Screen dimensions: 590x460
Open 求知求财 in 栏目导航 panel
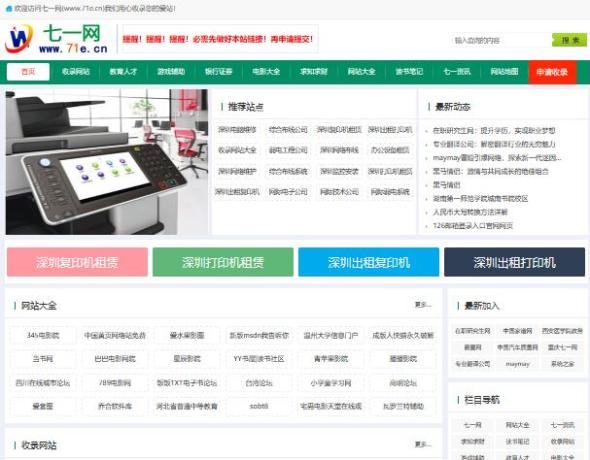coord(473,441)
